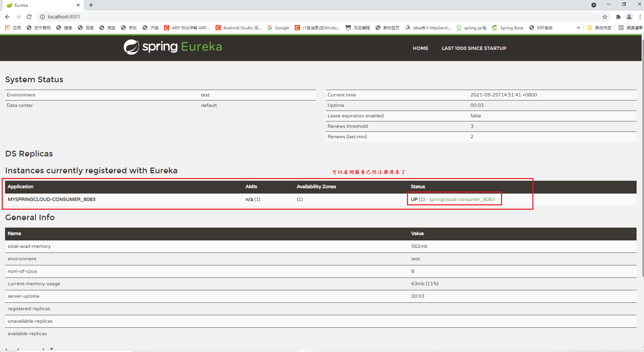The height and width of the screenshot is (352, 644).
Task: Expand the hidden bookmarks chevron
Action: pos(579,28)
